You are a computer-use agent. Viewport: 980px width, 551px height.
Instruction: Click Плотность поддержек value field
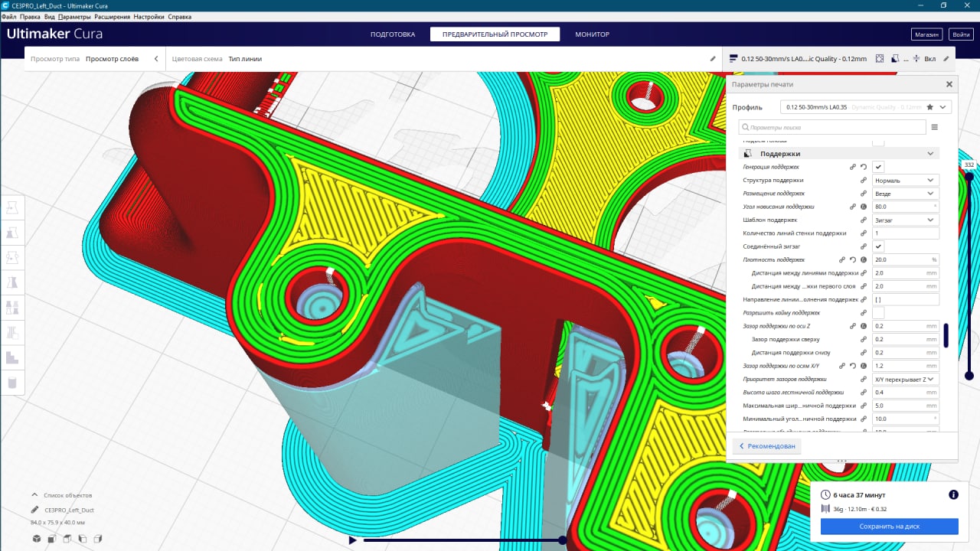(906, 259)
